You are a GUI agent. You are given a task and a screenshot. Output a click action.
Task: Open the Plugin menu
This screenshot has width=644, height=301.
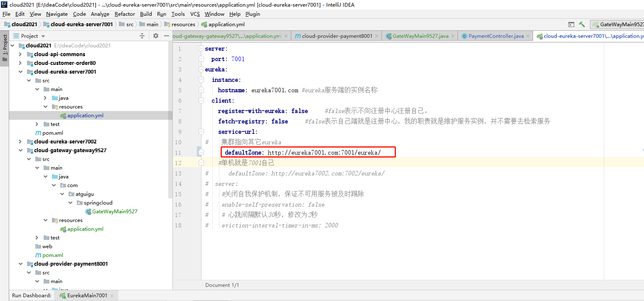pos(253,14)
